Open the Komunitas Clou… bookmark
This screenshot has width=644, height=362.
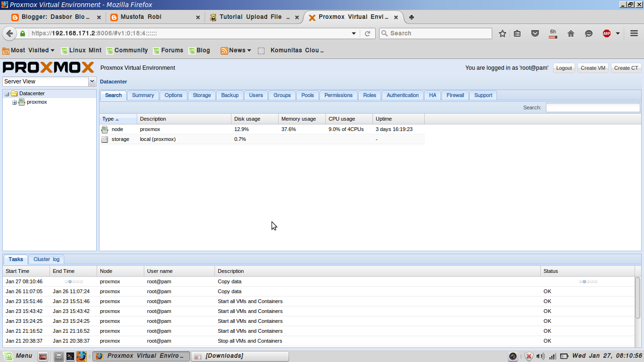coord(291,50)
